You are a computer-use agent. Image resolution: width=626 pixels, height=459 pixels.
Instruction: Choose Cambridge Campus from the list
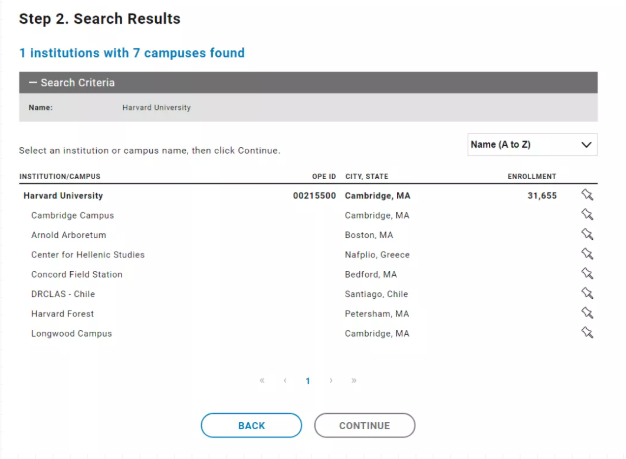pyautogui.click(x=72, y=216)
